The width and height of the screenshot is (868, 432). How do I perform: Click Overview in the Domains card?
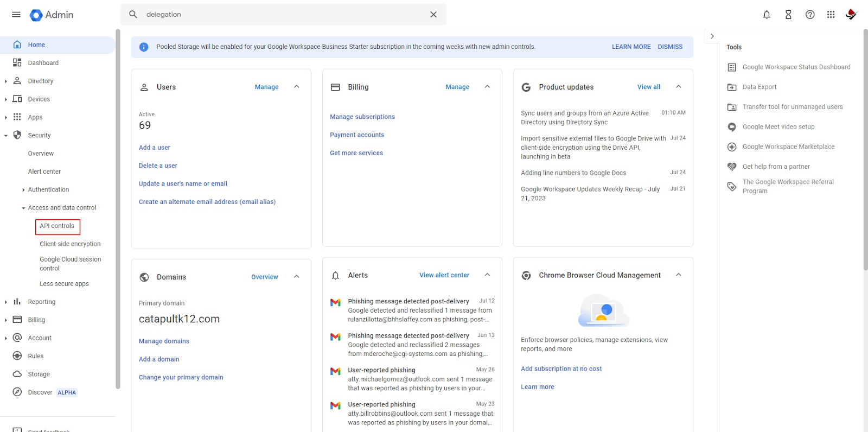(x=265, y=277)
